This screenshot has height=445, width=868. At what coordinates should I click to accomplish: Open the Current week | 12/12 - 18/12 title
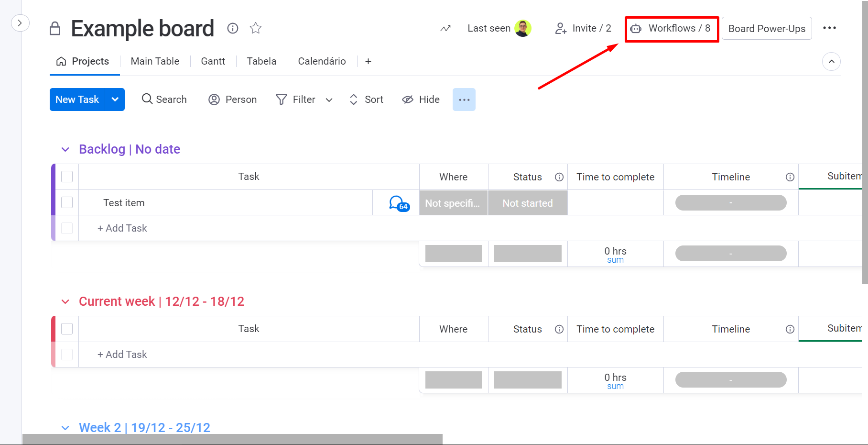point(162,301)
